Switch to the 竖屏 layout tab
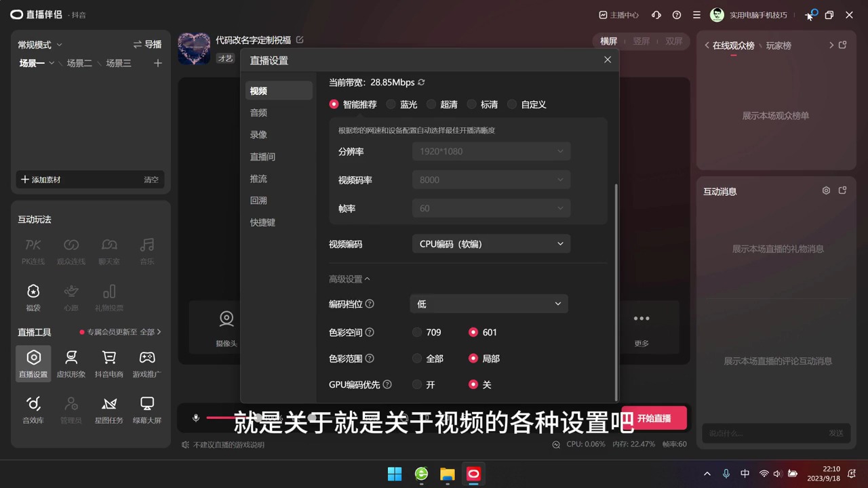 [x=642, y=41]
